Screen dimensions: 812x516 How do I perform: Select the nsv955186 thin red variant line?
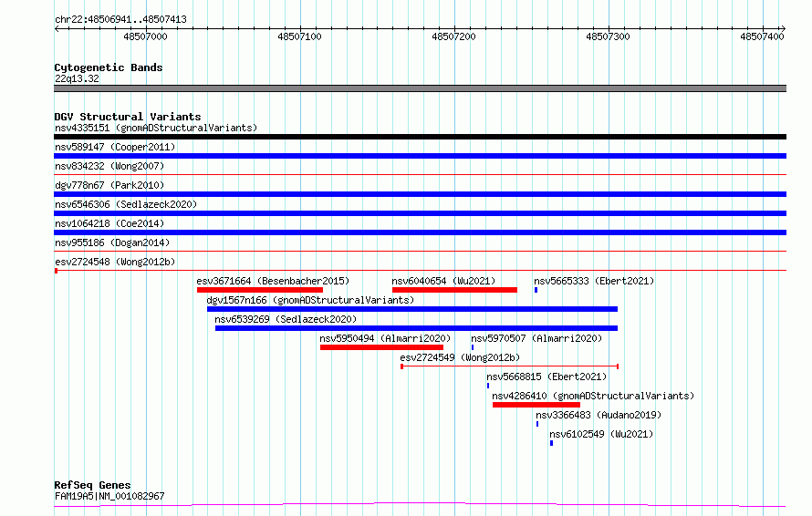(x=420, y=252)
